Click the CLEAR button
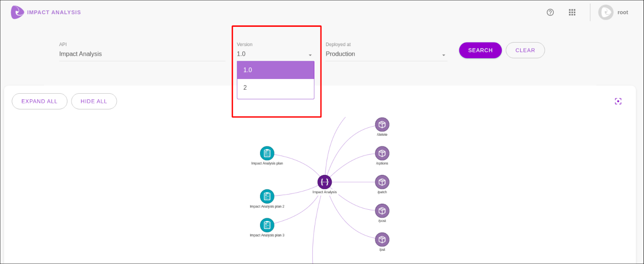Viewport: 644px width, 264px height. tap(525, 50)
